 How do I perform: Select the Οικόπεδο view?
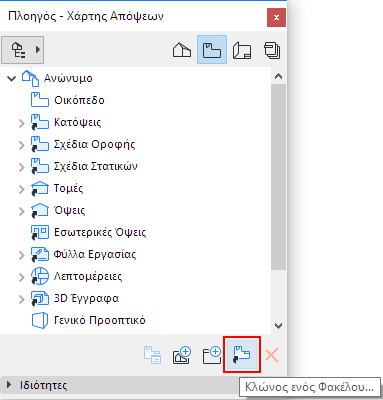[79, 100]
